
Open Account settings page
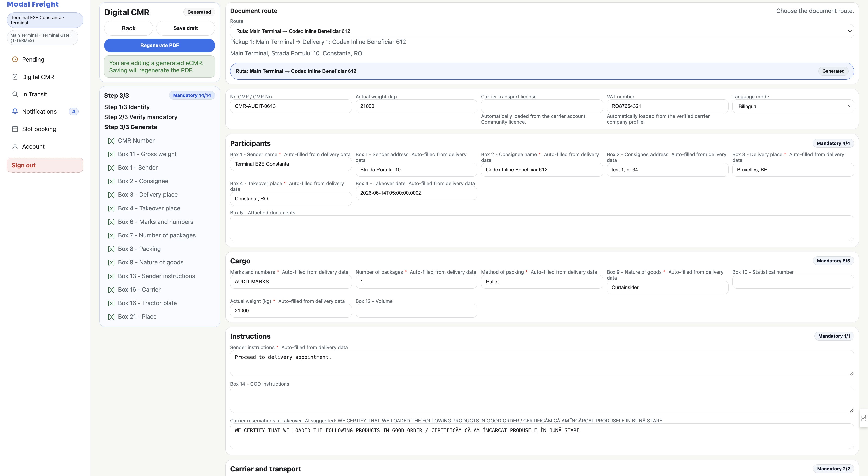tap(45, 147)
